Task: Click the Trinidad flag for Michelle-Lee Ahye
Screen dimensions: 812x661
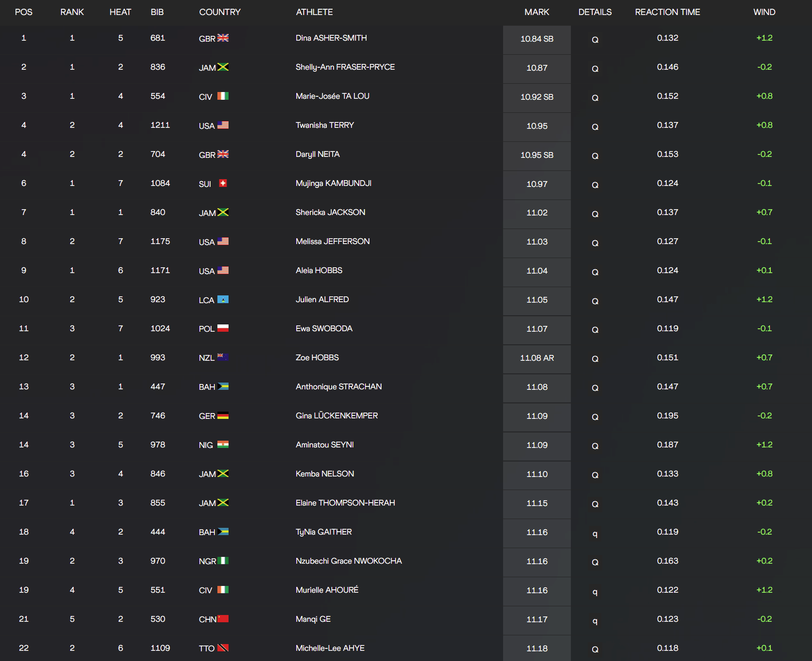Action: click(223, 648)
